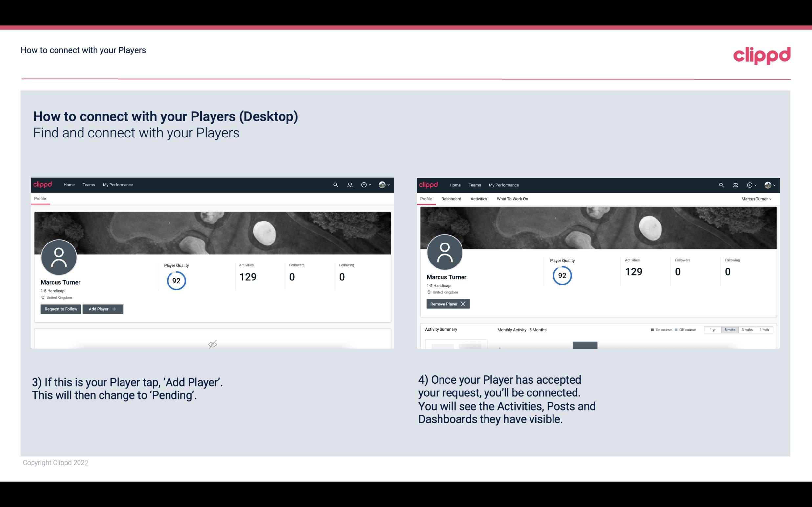The width and height of the screenshot is (812, 507).
Task: Click the search icon in right nav bar
Action: (721, 185)
